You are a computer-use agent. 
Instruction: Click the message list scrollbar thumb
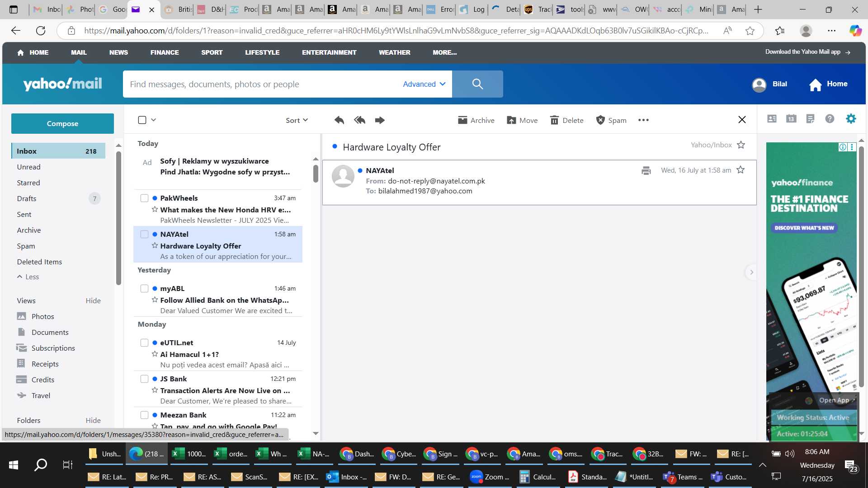click(x=316, y=174)
